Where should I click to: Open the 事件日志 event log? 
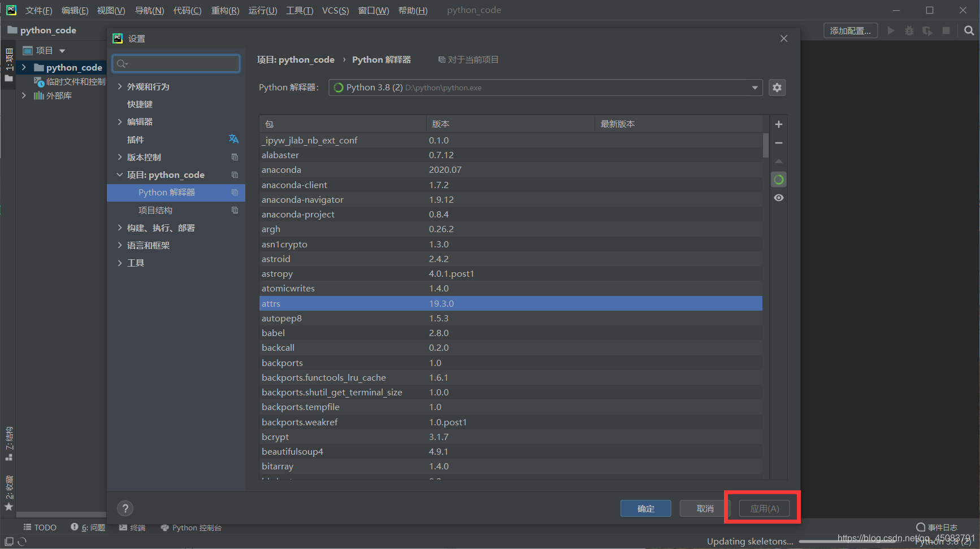[936, 528]
